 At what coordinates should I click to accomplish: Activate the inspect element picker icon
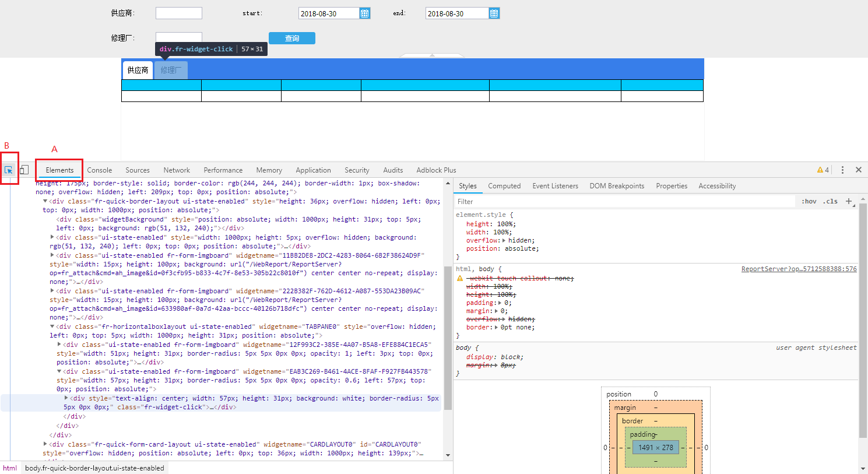pyautogui.click(x=9, y=170)
